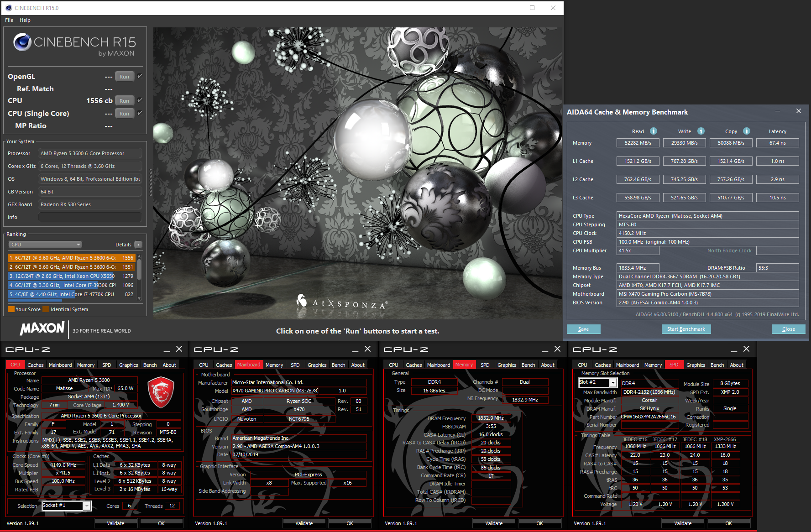
Task: Click the MAXON logo at bottom left
Action: (x=42, y=329)
